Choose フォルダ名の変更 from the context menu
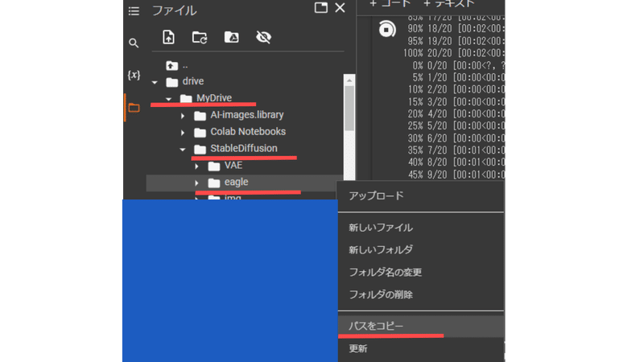Image resolution: width=644 pixels, height=362 pixels. click(x=421, y=272)
